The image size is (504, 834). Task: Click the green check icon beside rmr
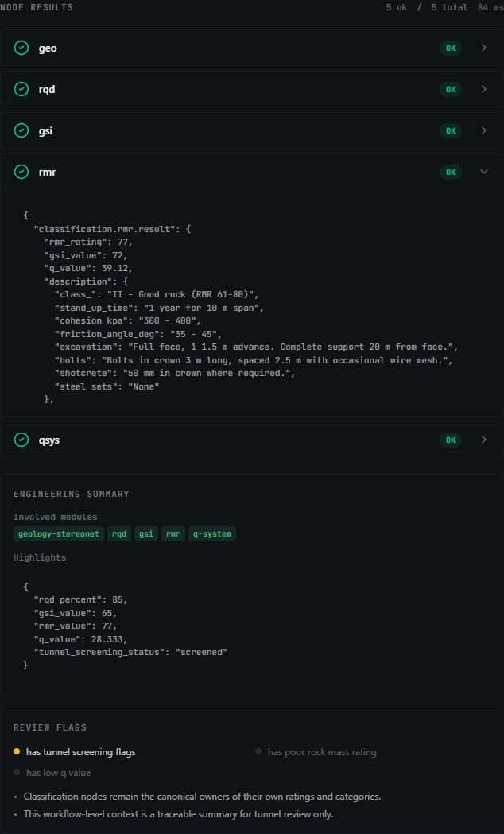point(21,172)
